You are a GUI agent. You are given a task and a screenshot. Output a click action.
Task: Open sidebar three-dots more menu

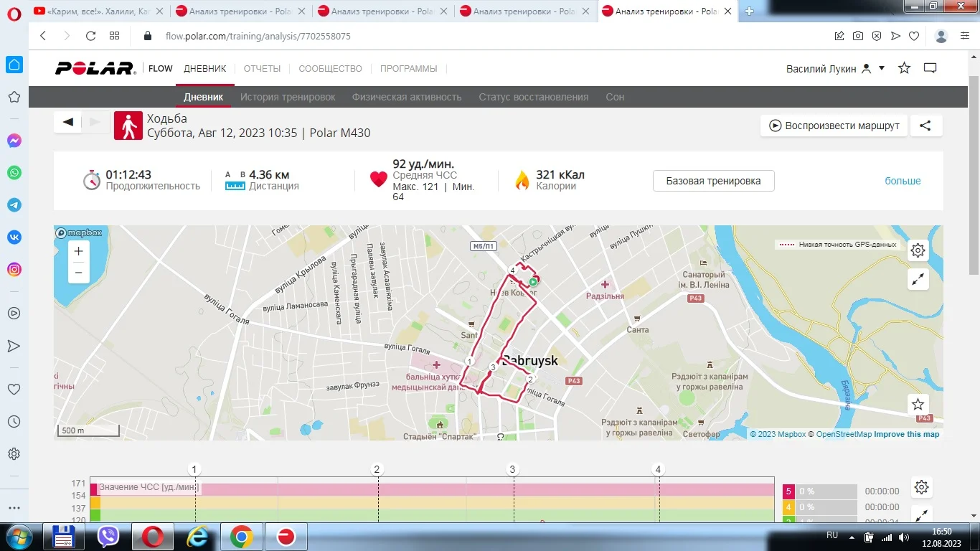tap(14, 508)
